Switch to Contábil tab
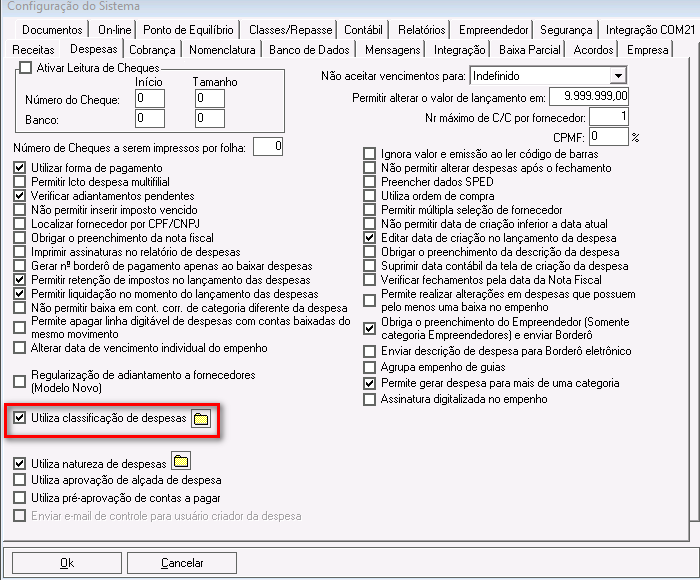 click(363, 30)
